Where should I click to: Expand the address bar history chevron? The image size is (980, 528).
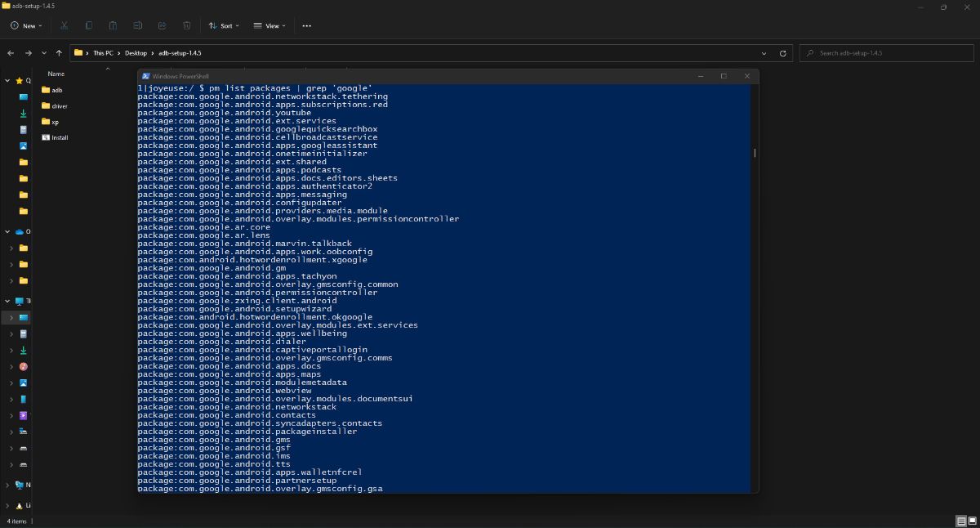click(764, 53)
